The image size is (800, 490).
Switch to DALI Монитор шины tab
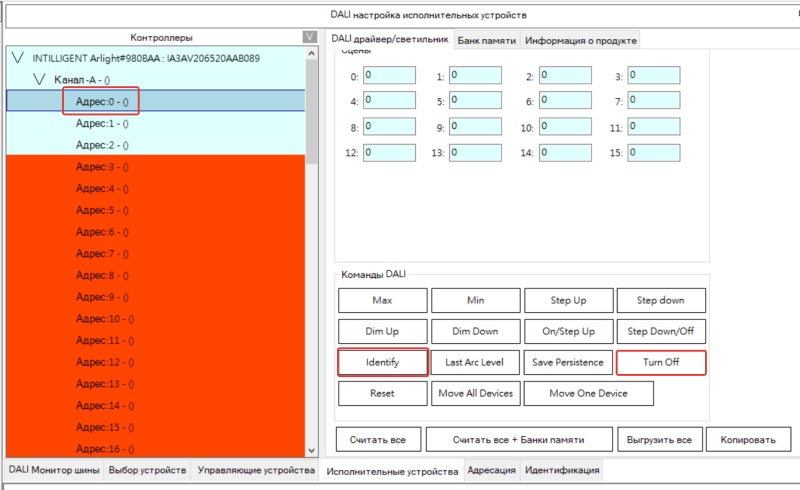click(54, 470)
